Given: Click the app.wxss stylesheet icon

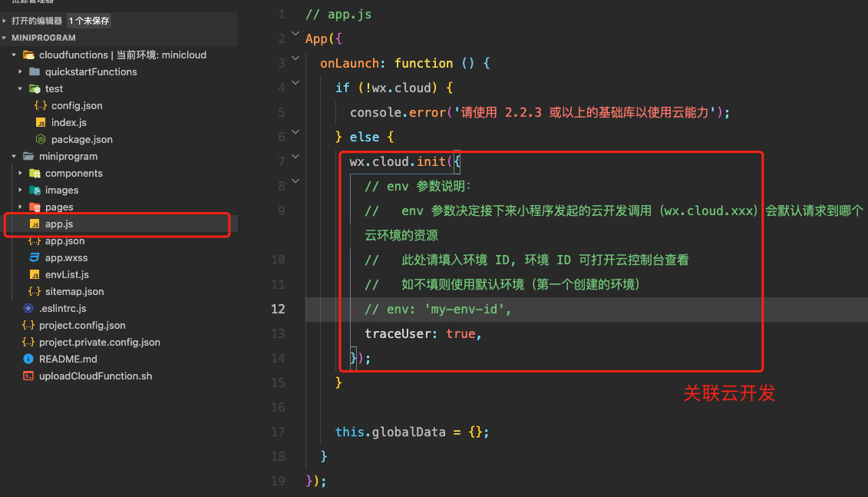Looking at the screenshot, I should click(x=35, y=257).
